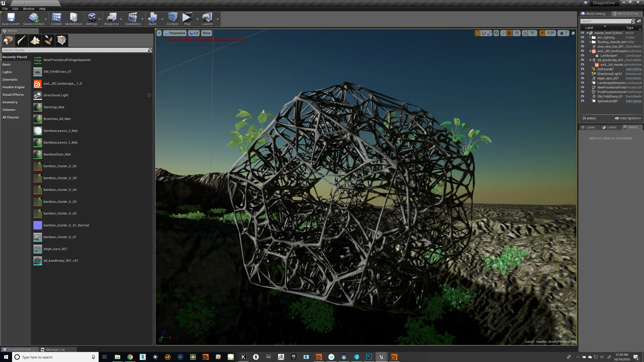This screenshot has height=362, width=644.
Task: Click the Edit DDPawnBP link
Action: click(x=634, y=69)
